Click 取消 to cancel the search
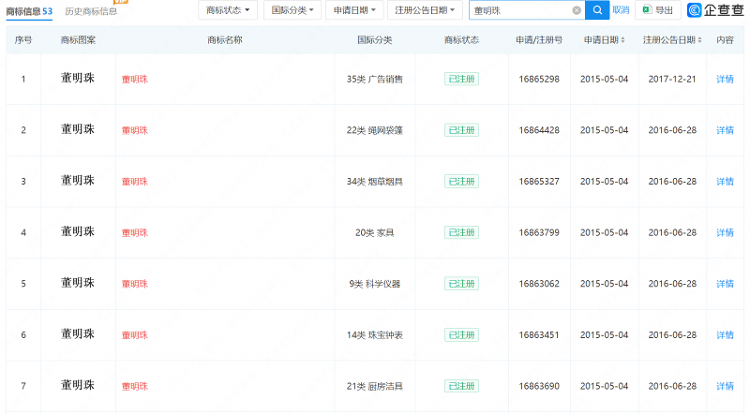750x414 pixels. [x=621, y=10]
